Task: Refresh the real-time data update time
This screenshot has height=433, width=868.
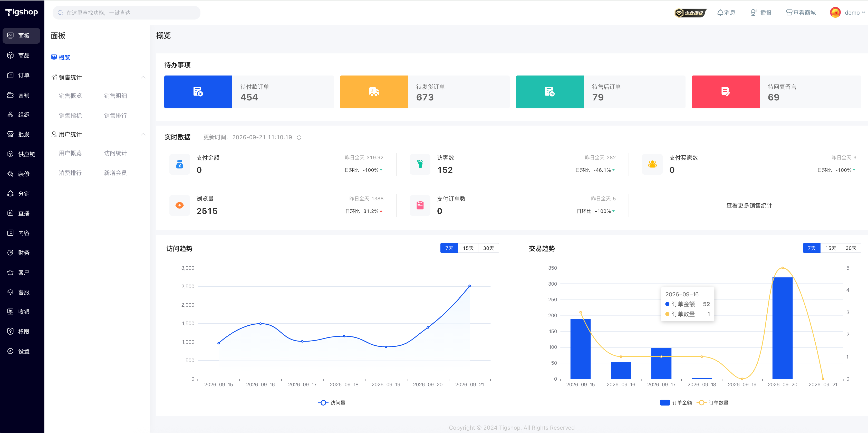Action: [299, 138]
